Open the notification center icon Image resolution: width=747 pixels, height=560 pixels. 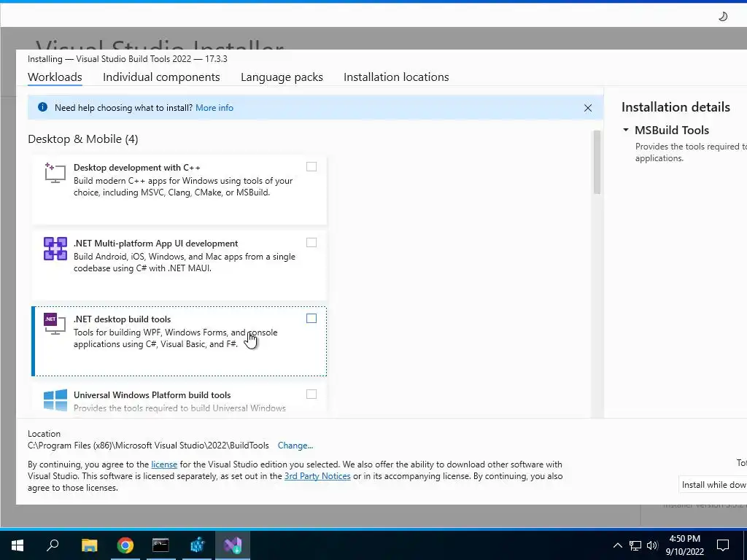[x=723, y=545]
